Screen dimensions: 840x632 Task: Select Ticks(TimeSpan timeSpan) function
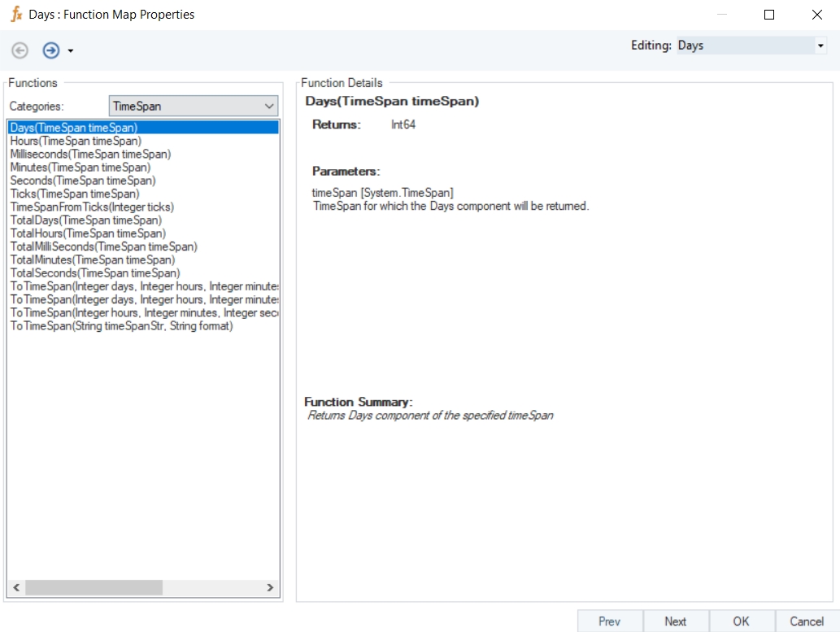[x=75, y=194]
